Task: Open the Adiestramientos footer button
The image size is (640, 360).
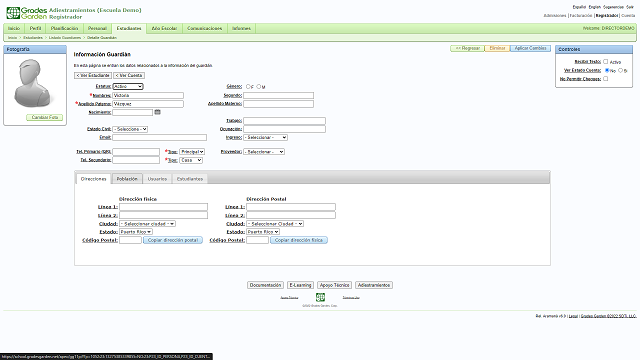Action: tap(374, 285)
